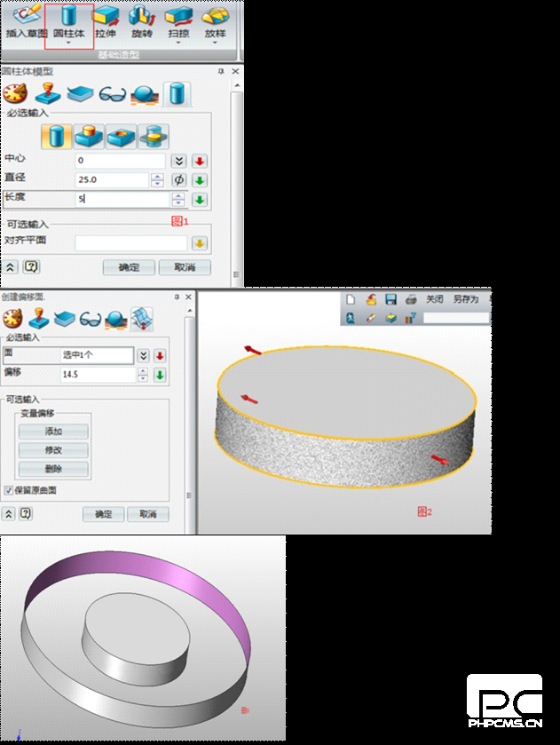
Task: Click the 扫掠 sweep tool icon
Action: pyautogui.click(x=178, y=22)
